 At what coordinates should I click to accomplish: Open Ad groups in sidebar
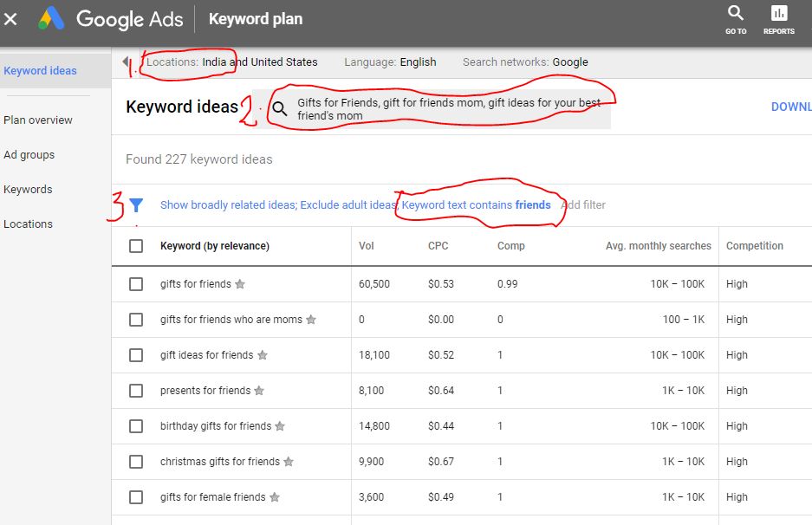click(29, 155)
